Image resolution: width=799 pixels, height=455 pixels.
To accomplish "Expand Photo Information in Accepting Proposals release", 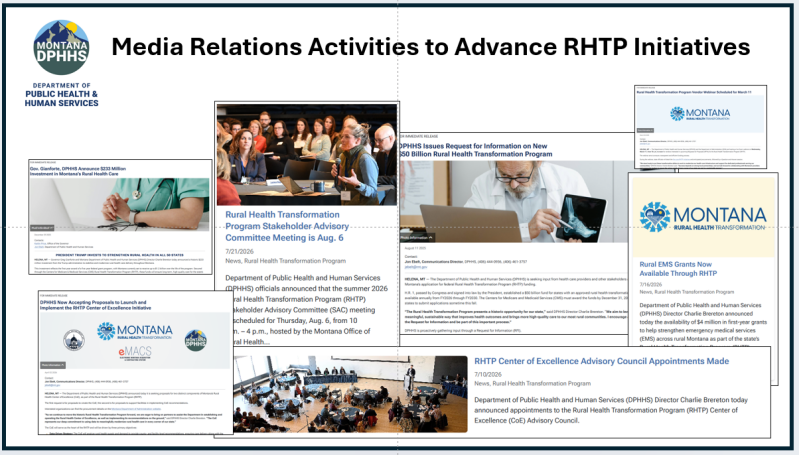I will pos(53,365).
